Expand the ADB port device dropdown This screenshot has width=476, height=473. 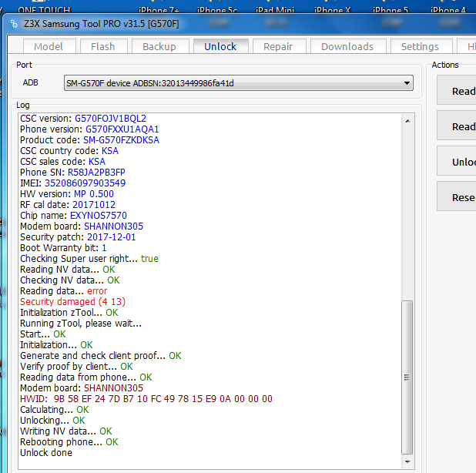[x=239, y=83]
